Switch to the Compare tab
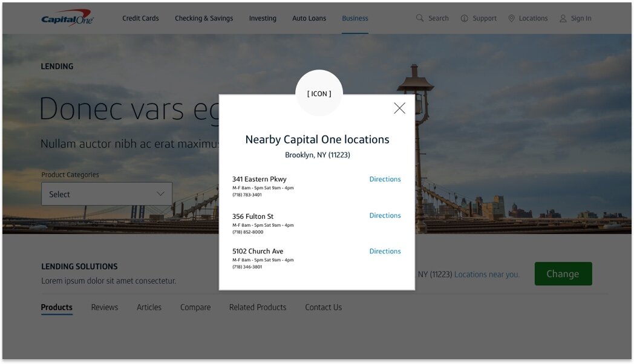The height and width of the screenshot is (364, 634). click(x=195, y=307)
